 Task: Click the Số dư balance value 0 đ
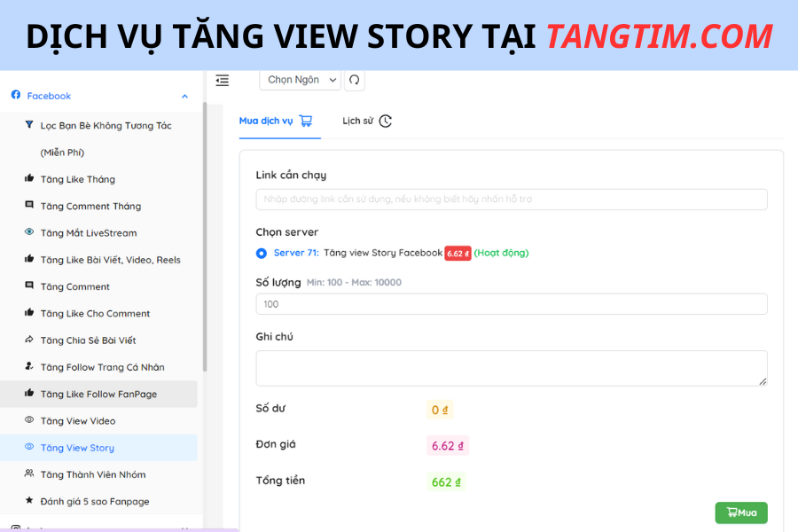440,410
